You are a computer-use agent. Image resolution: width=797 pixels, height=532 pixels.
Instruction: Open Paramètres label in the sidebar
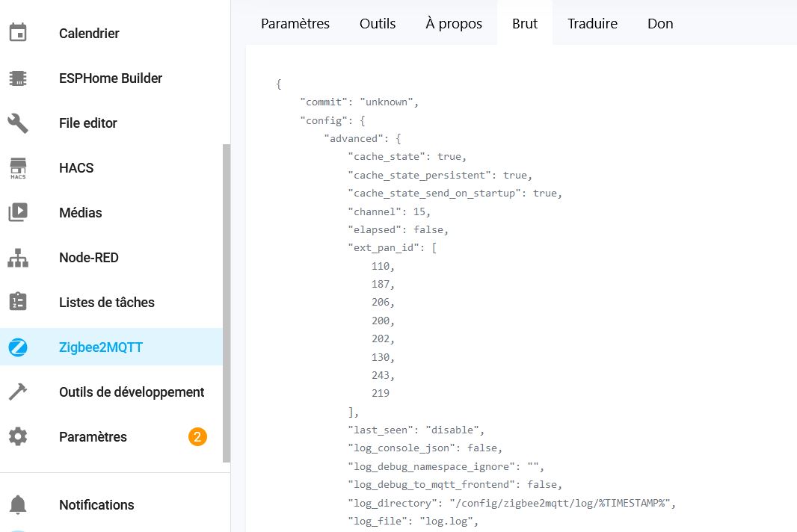[x=93, y=437]
